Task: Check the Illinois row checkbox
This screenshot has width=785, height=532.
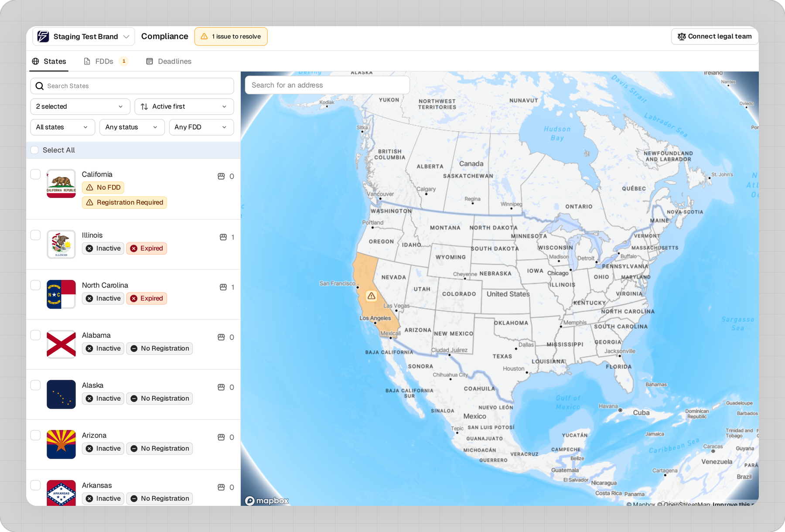Action: coord(36,235)
